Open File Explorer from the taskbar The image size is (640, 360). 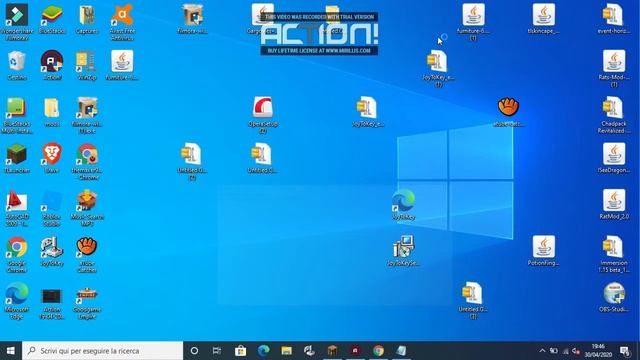pos(286,351)
